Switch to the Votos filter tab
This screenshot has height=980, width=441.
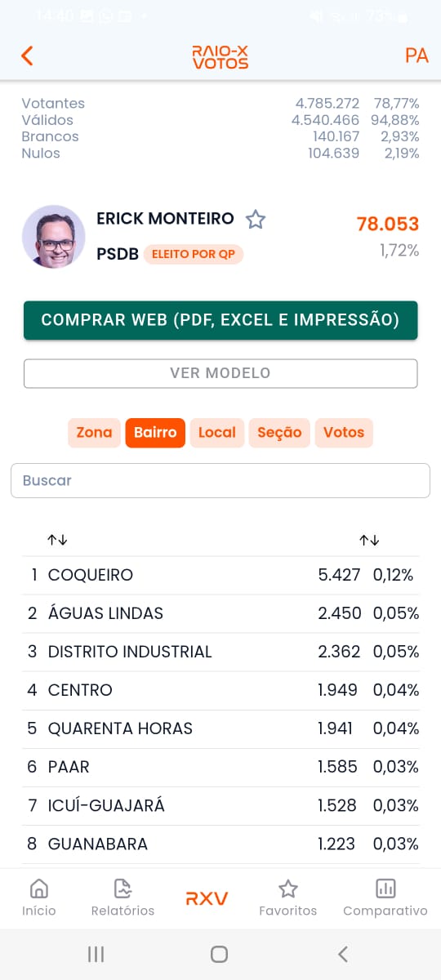click(x=344, y=433)
